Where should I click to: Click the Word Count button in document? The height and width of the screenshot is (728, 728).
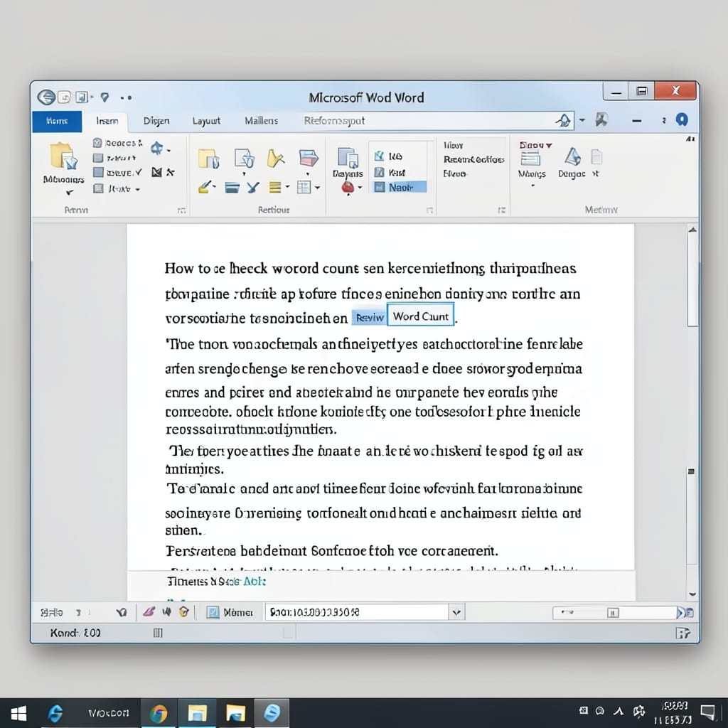pyautogui.click(x=421, y=316)
